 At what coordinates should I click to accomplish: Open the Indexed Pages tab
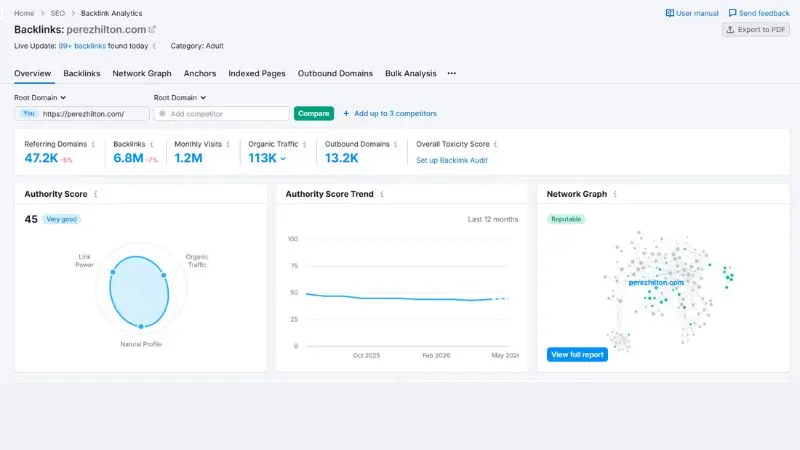pos(257,73)
